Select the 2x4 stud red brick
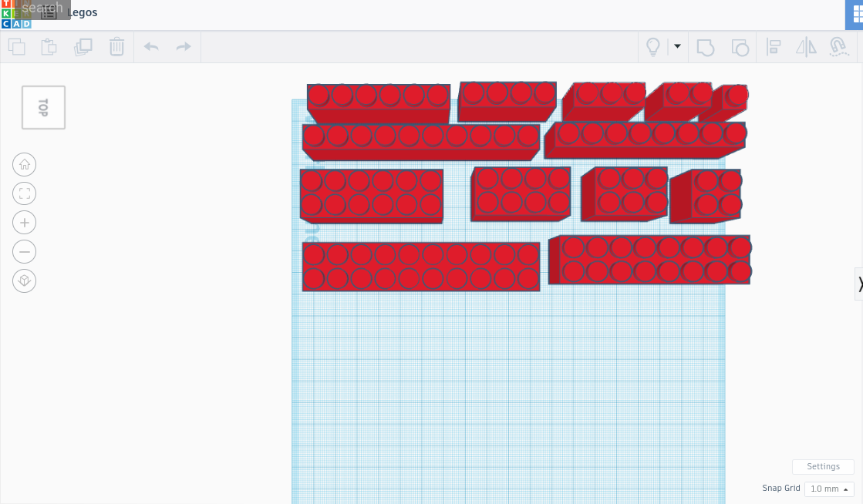The height and width of the screenshot is (504, 863). click(521, 193)
